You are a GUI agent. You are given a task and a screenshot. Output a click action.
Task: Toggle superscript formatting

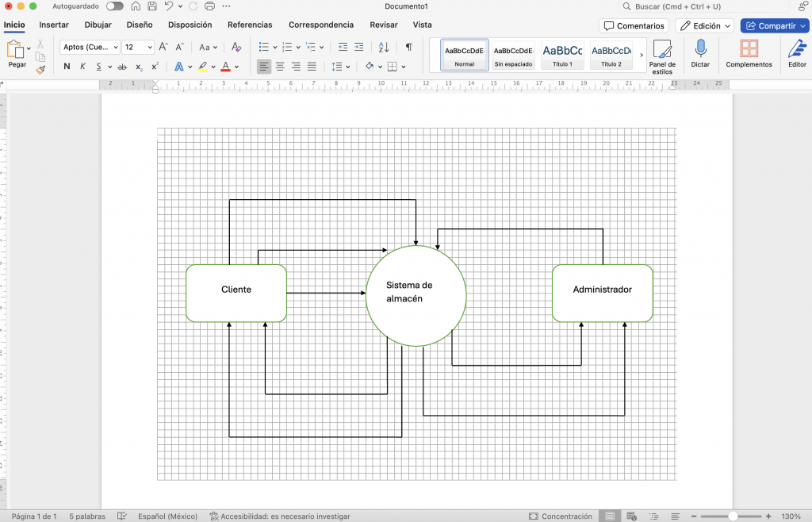[155, 67]
